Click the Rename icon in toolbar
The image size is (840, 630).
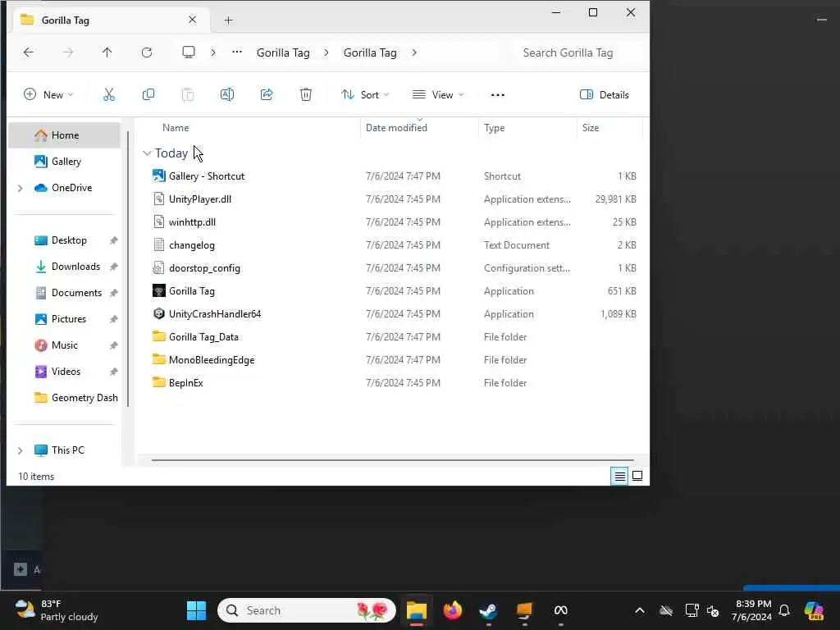click(227, 95)
